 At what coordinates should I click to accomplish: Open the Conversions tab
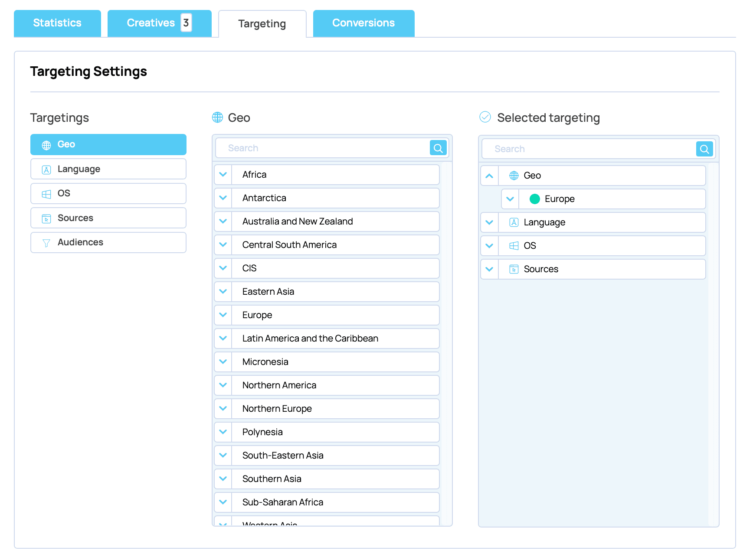363,23
